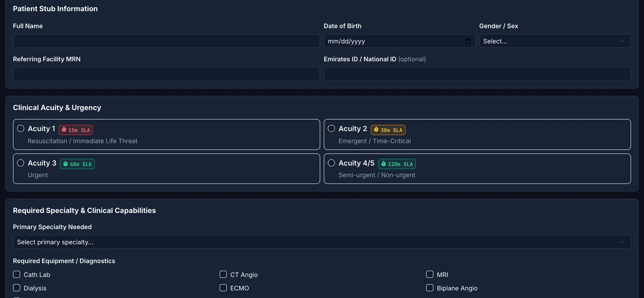Click the Required Specialty & Clinical Capabilities heading

(x=85, y=210)
